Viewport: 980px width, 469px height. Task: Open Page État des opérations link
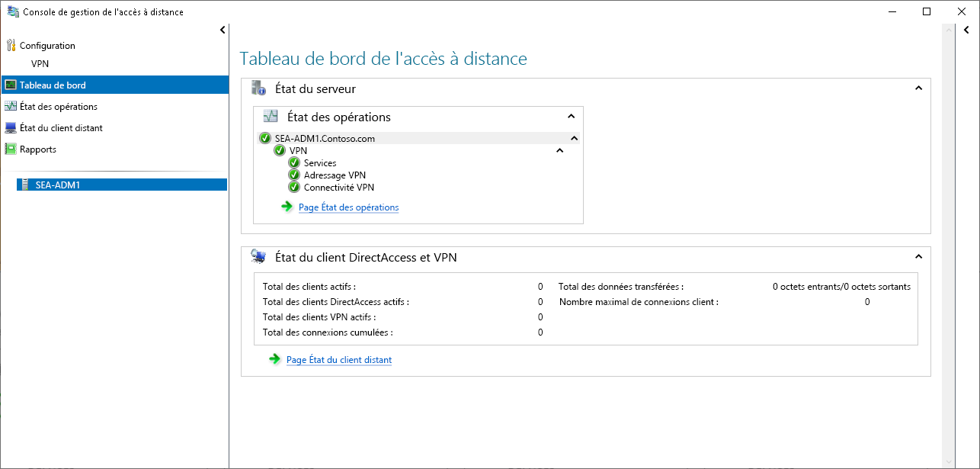pos(348,207)
